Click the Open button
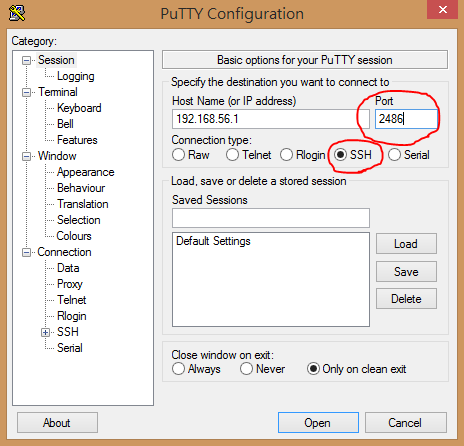Viewport: 464px width, 446px height. (x=318, y=423)
